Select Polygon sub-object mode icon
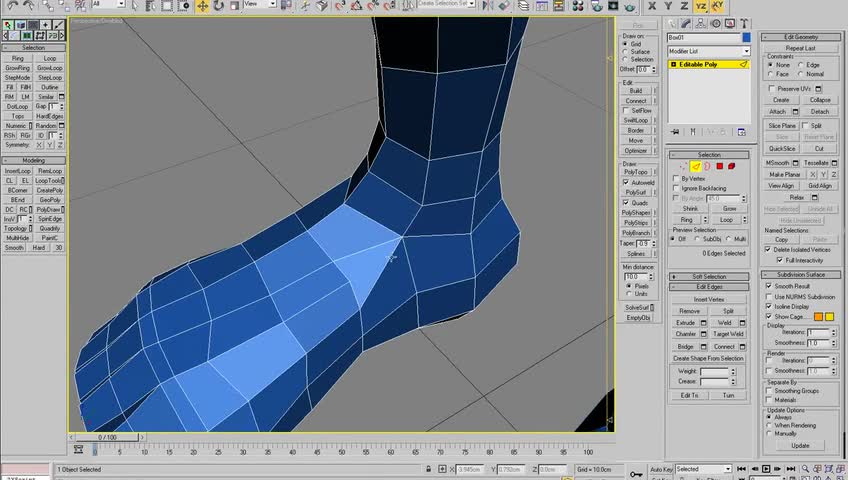The height and width of the screenshot is (480, 848). click(719, 166)
